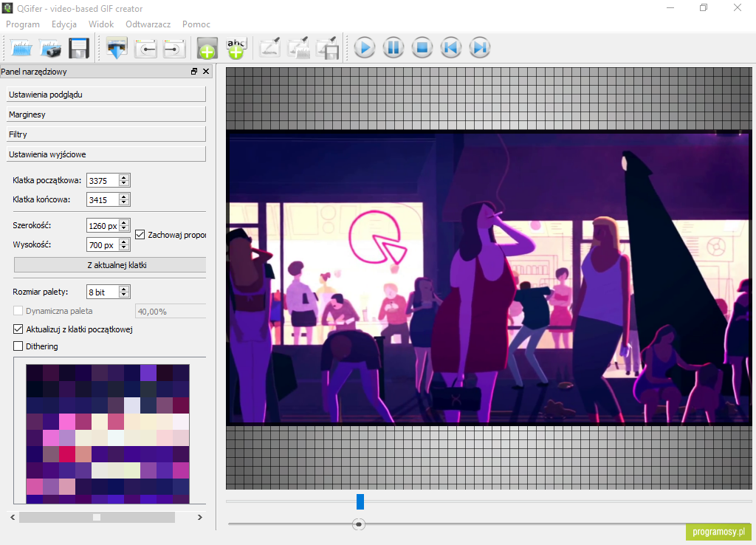Open the Widok menu
The image size is (756, 545).
point(101,24)
